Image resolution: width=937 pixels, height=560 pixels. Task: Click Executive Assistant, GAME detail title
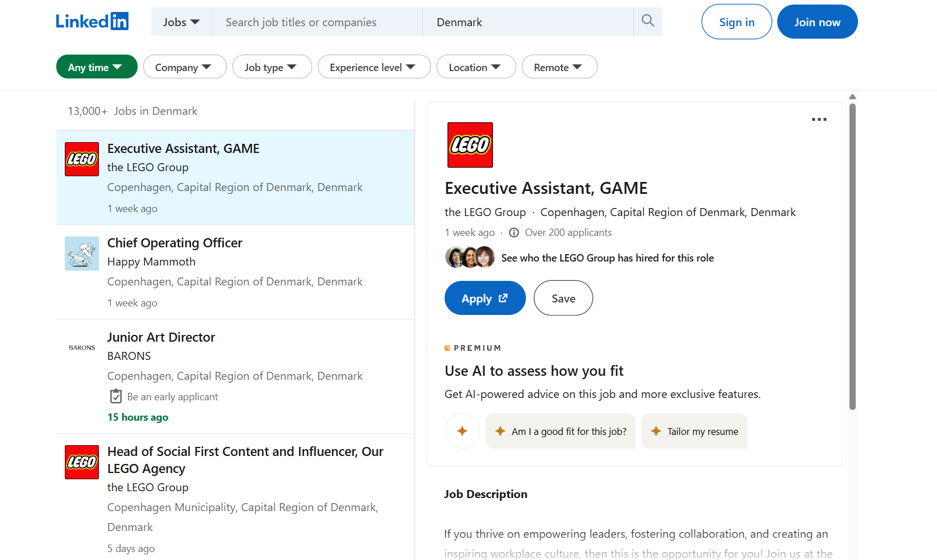point(546,188)
